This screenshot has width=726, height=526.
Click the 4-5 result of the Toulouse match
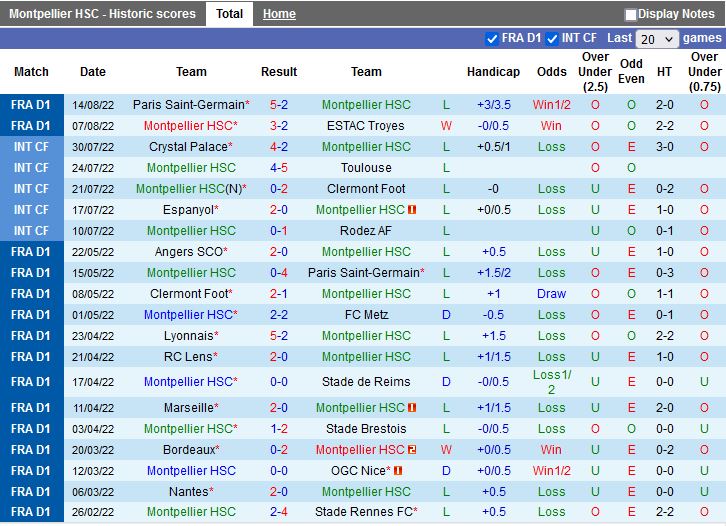[x=279, y=168]
